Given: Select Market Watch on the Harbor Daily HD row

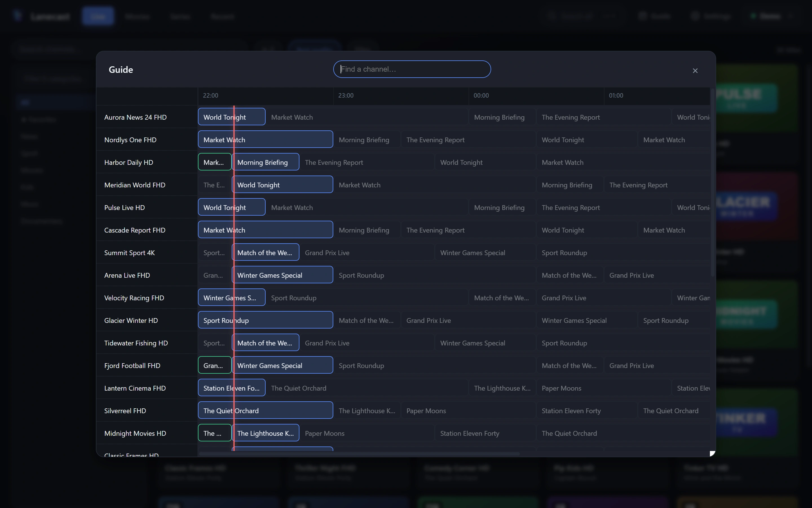Looking at the screenshot, I should click(623, 162).
